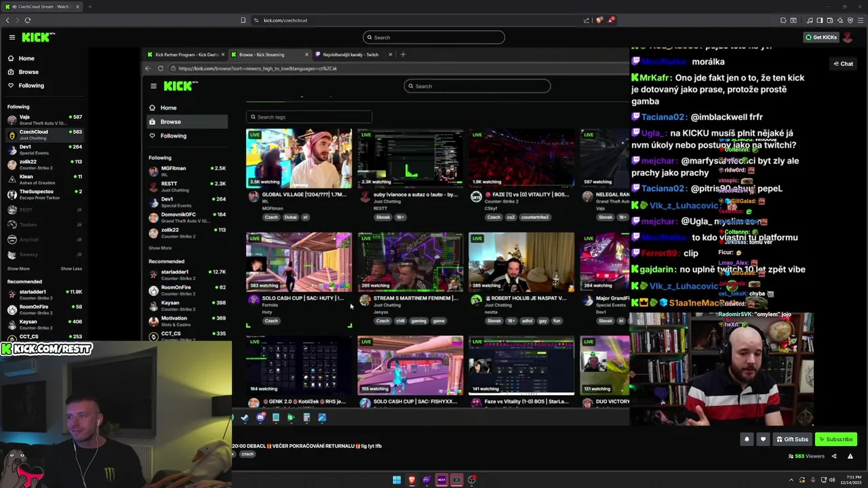Click "563 Viewers" count
The height and width of the screenshot is (488, 868).
click(x=807, y=456)
